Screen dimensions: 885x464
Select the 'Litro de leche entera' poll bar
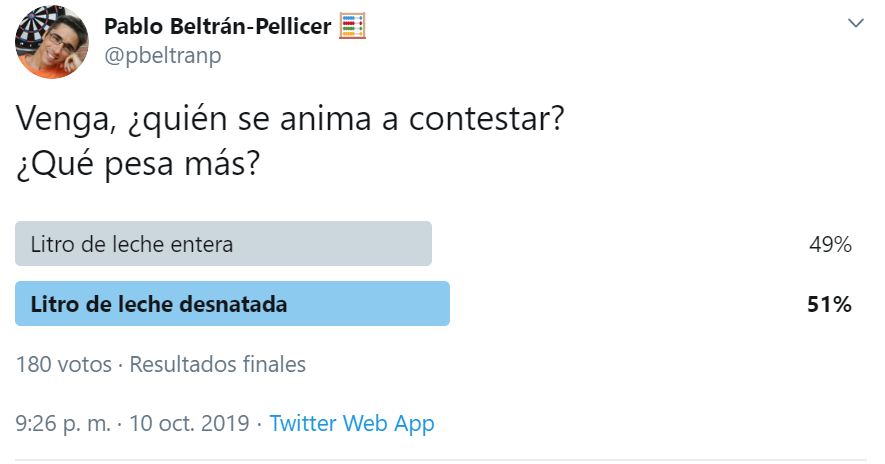[224, 244]
